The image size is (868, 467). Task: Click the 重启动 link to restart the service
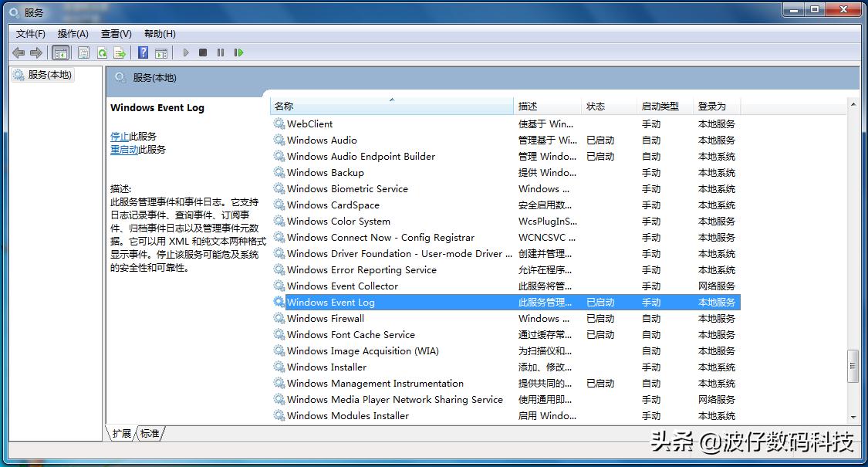(x=125, y=150)
